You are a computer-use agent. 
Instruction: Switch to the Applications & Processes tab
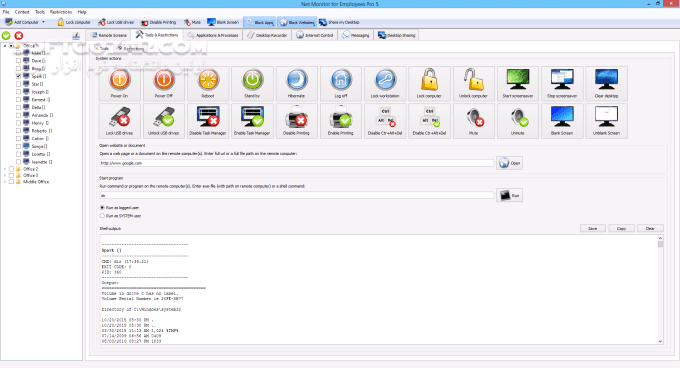(x=213, y=35)
